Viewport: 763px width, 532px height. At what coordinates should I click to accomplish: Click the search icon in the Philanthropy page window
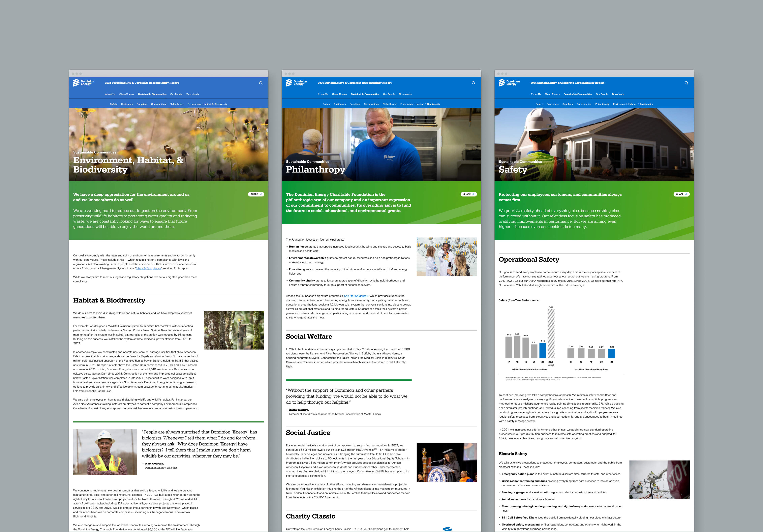pyautogui.click(x=473, y=83)
